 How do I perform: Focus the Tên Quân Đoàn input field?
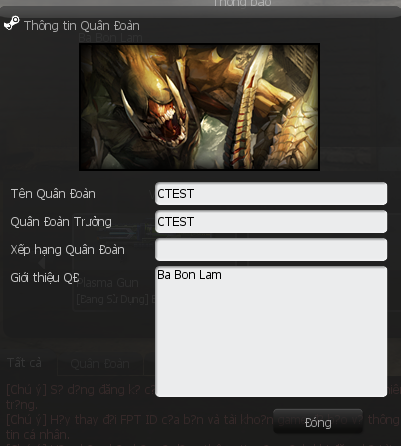[271, 194]
